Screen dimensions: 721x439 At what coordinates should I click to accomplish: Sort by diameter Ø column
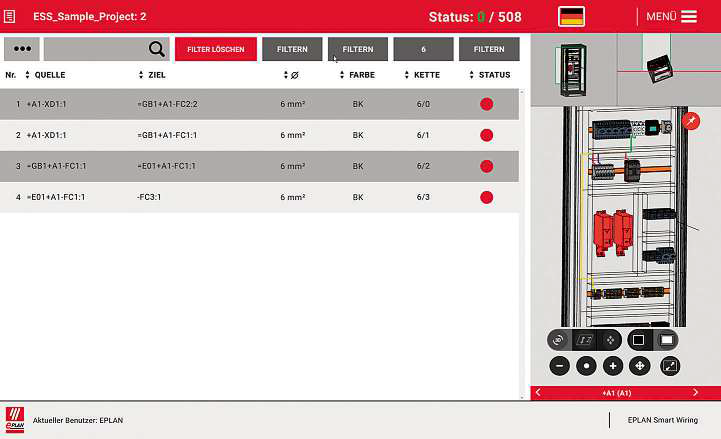point(291,75)
